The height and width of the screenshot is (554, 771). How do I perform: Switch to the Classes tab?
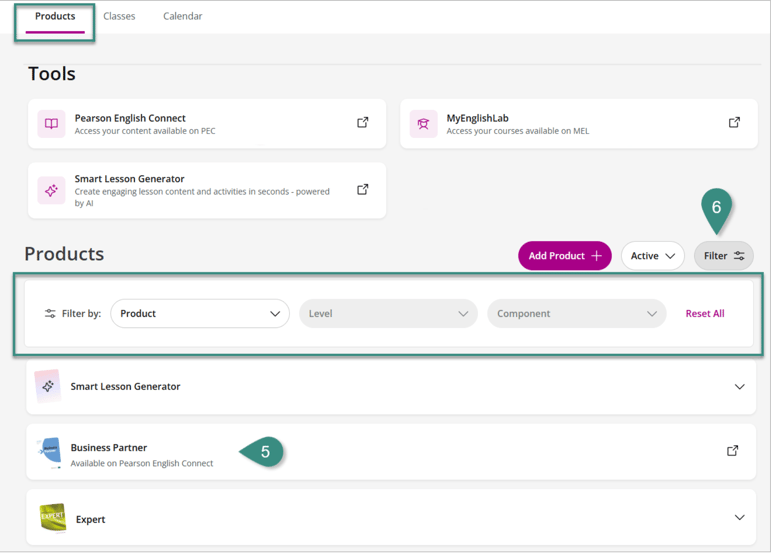(119, 16)
